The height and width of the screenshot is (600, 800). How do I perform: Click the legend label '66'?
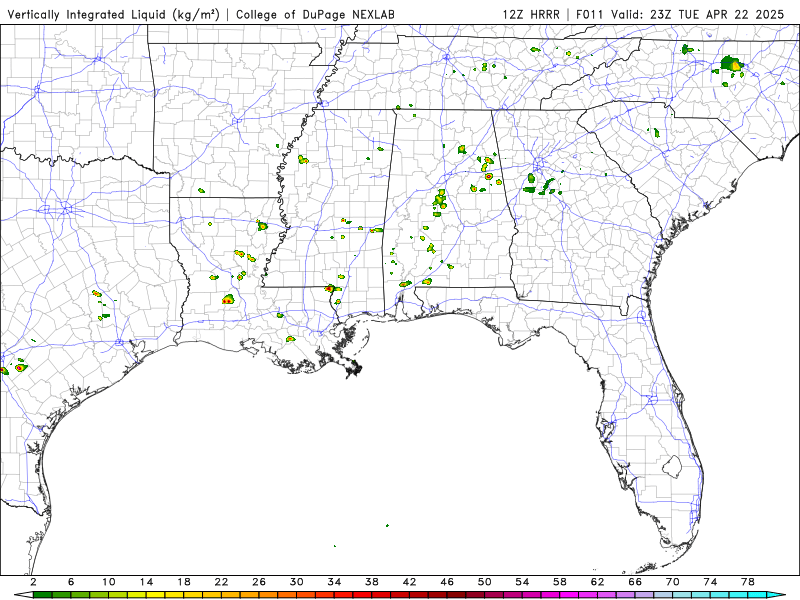point(635,582)
